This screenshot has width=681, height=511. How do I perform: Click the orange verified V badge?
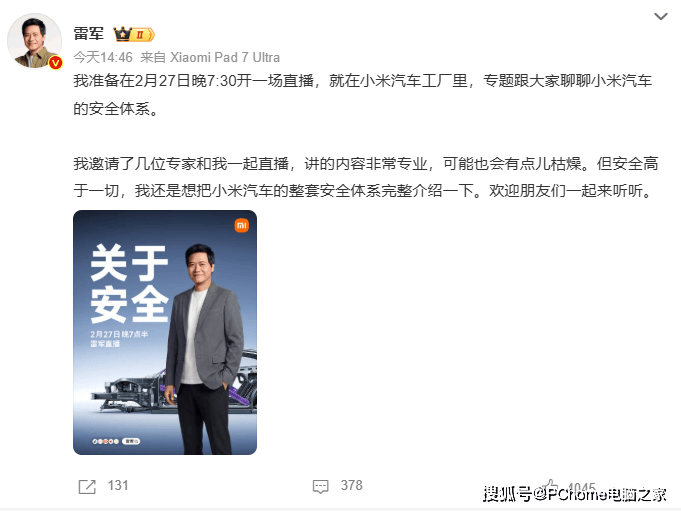tap(56, 63)
